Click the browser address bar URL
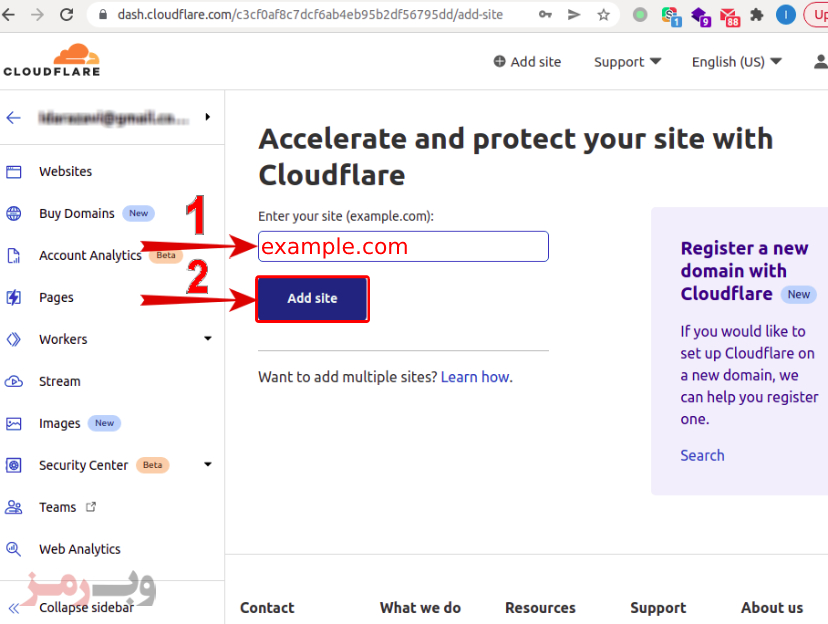This screenshot has height=624, width=828. pos(310,15)
